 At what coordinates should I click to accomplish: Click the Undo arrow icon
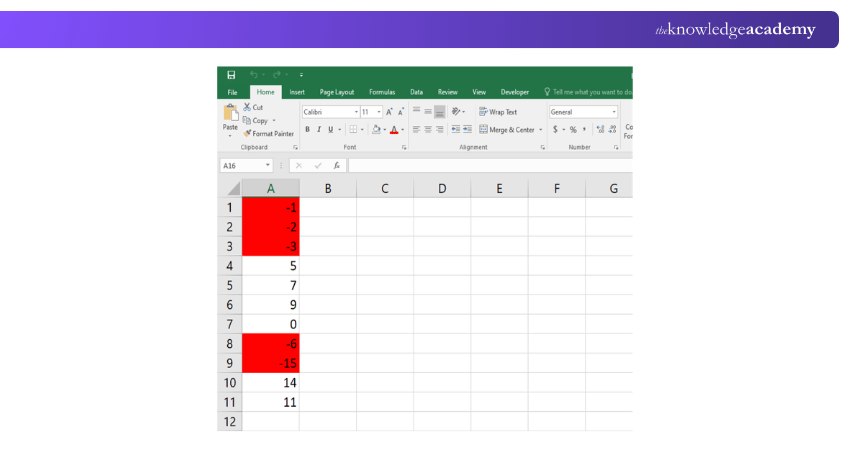pos(254,75)
